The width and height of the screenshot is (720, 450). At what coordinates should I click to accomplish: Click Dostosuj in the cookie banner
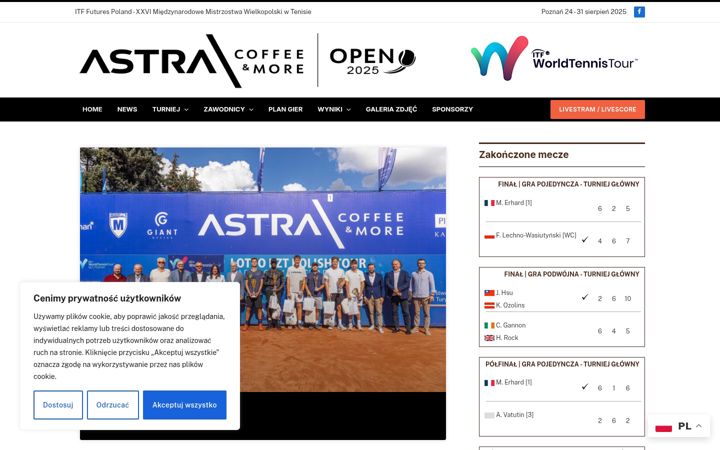click(x=58, y=405)
